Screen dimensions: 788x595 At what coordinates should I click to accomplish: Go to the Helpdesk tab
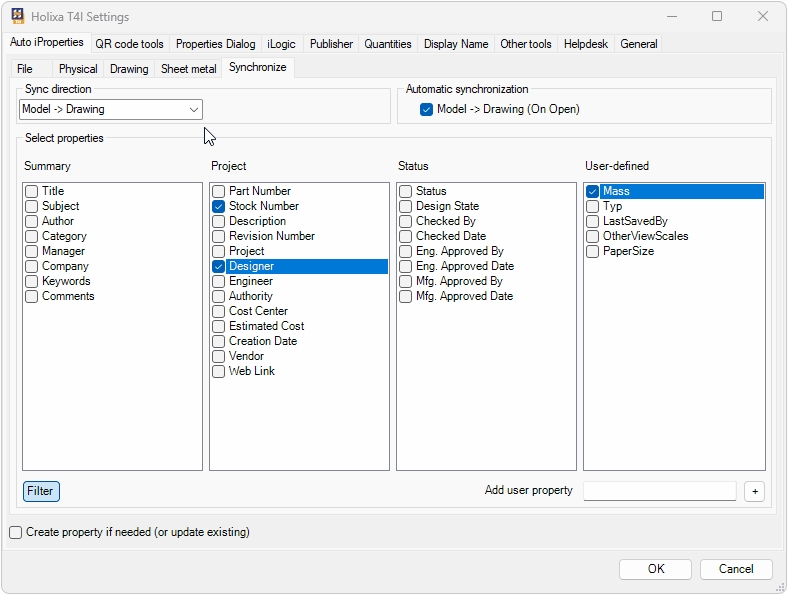tap(585, 44)
